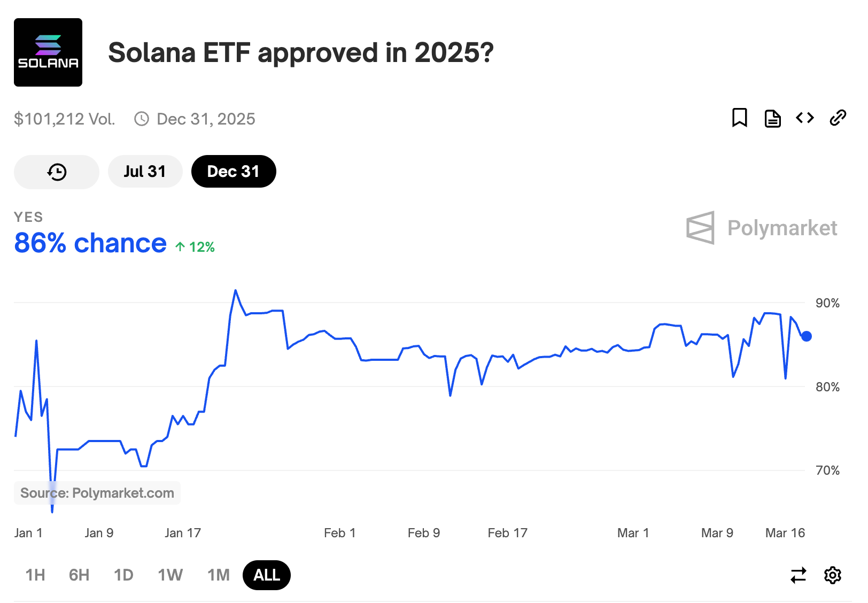Click the bookmark icon to save market
Viewport: 868px width, 603px height.
[x=739, y=118]
